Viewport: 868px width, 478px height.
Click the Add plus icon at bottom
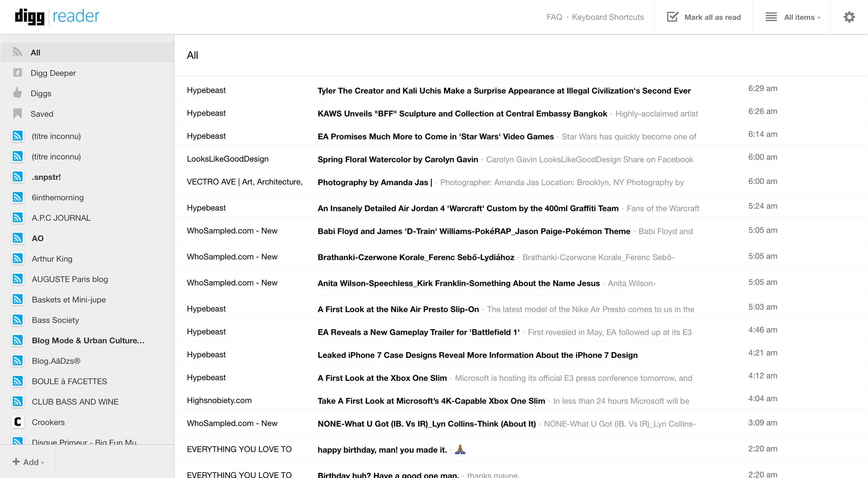15,462
